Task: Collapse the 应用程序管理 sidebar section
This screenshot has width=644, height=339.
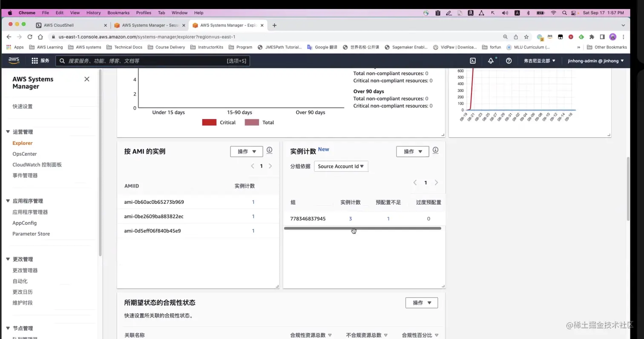Action: click(x=8, y=201)
